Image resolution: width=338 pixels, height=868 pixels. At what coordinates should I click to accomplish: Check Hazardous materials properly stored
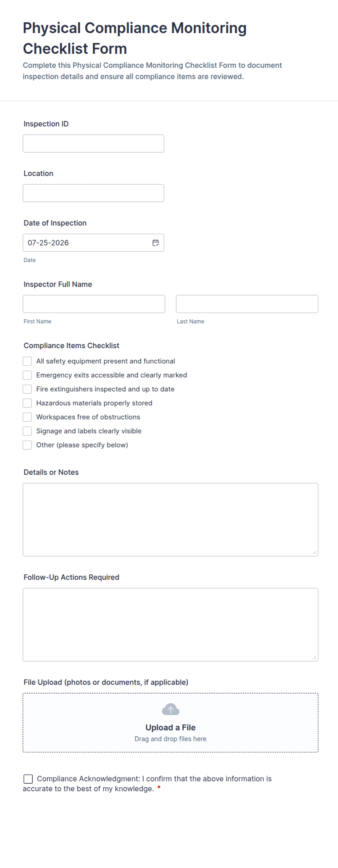click(x=27, y=403)
